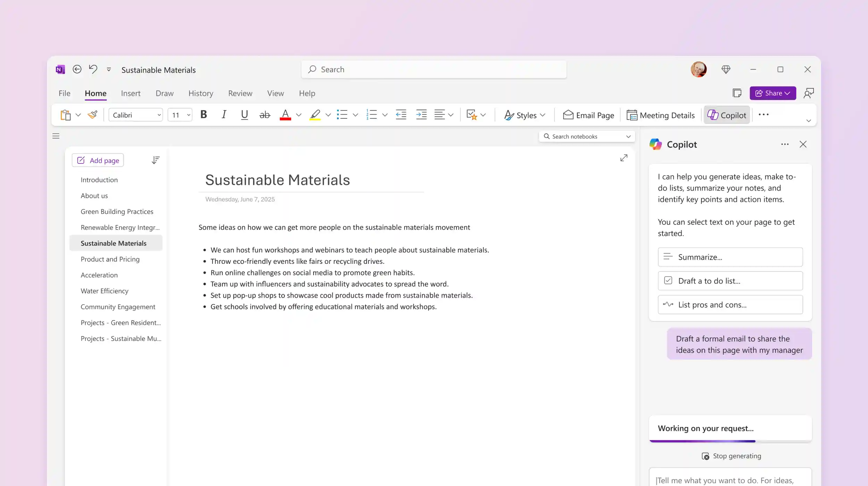Toggle numbered list
The height and width of the screenshot is (486, 868).
click(x=372, y=115)
